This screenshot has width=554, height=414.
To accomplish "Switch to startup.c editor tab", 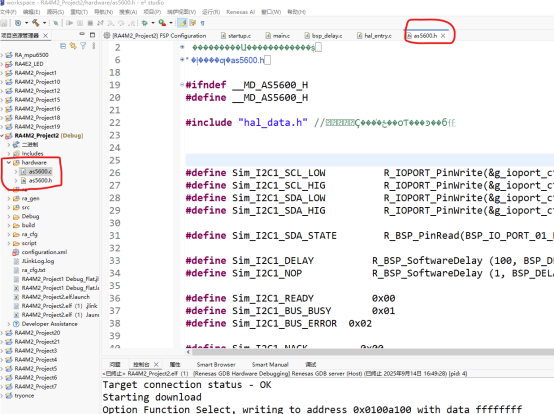I will coord(236,36).
